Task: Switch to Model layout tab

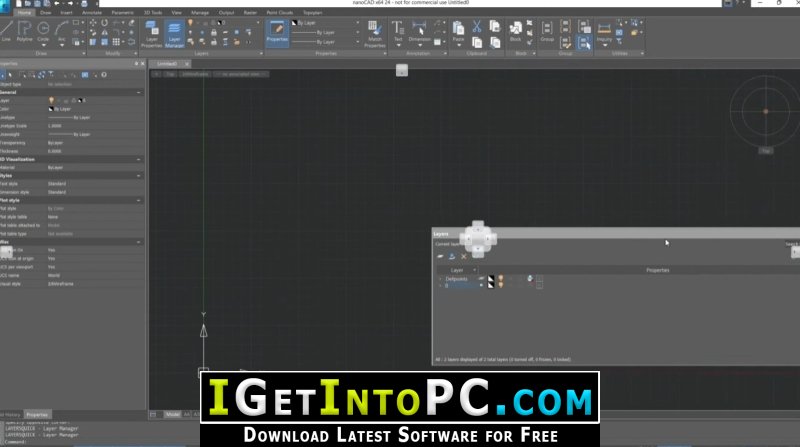Action: tap(172, 414)
